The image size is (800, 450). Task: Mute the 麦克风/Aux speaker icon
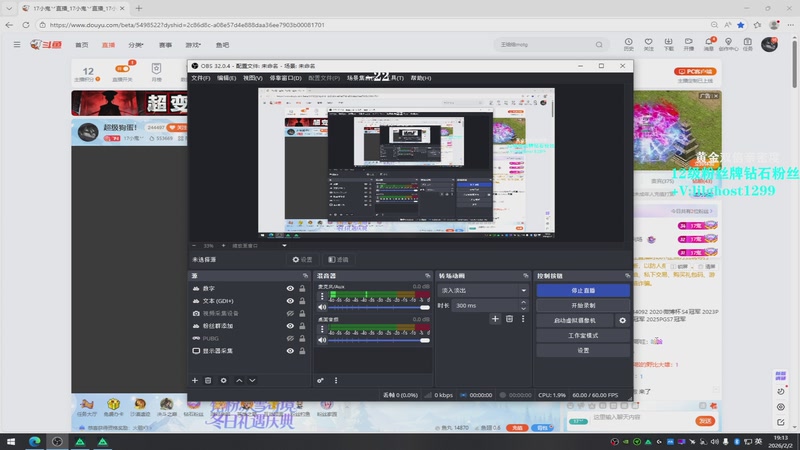click(322, 307)
